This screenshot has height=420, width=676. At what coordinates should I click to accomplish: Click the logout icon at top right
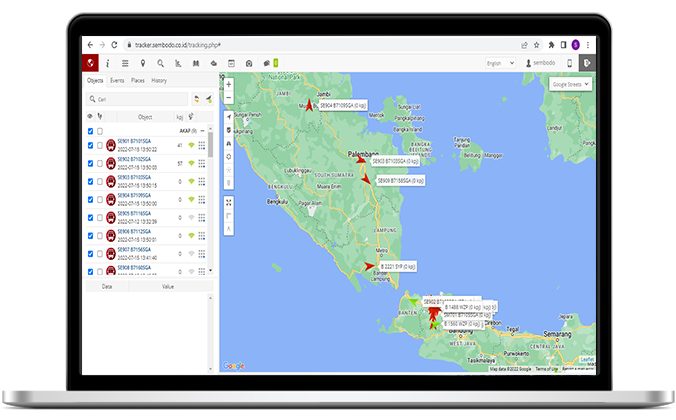[x=587, y=63]
